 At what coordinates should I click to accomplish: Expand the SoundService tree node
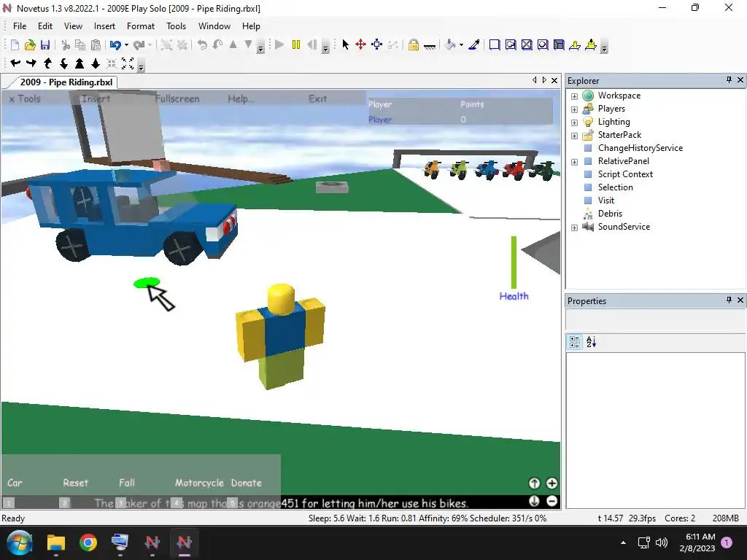click(575, 227)
